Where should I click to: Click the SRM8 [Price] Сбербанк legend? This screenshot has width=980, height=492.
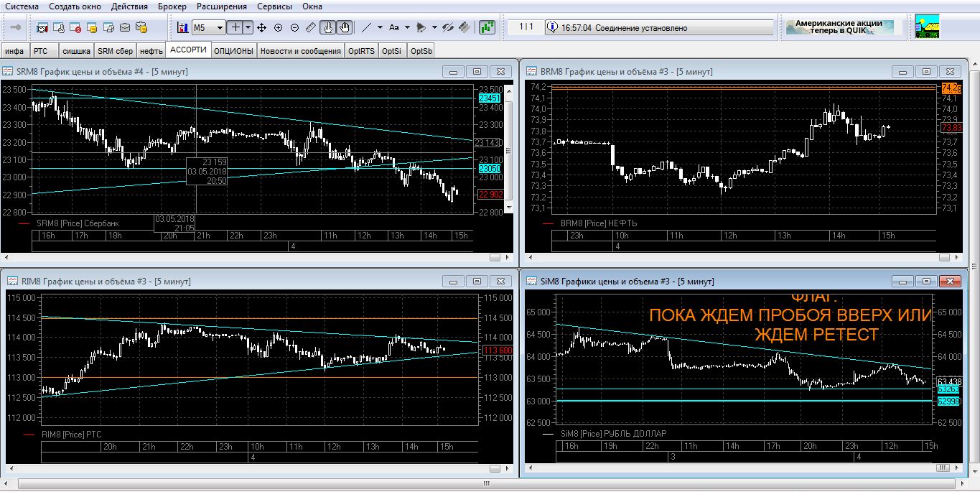(78, 223)
